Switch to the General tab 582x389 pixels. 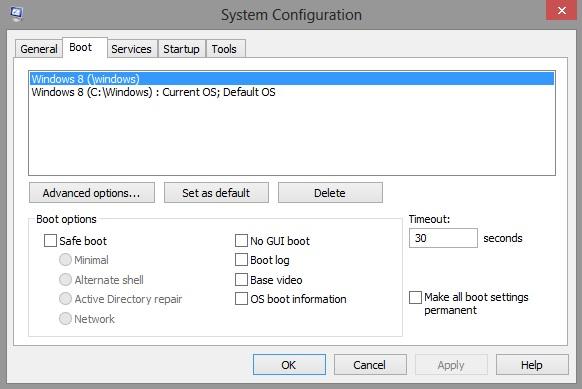pyautogui.click(x=39, y=49)
